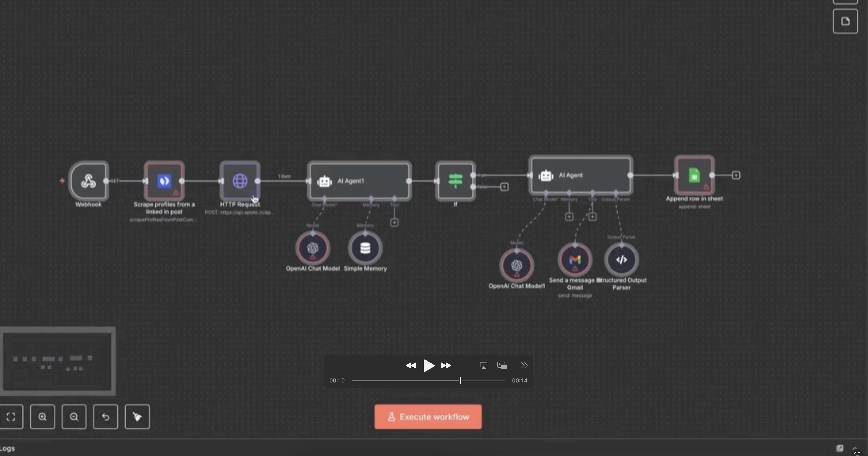Add a node on the If false branch
This screenshot has height=456, width=868.
point(504,187)
